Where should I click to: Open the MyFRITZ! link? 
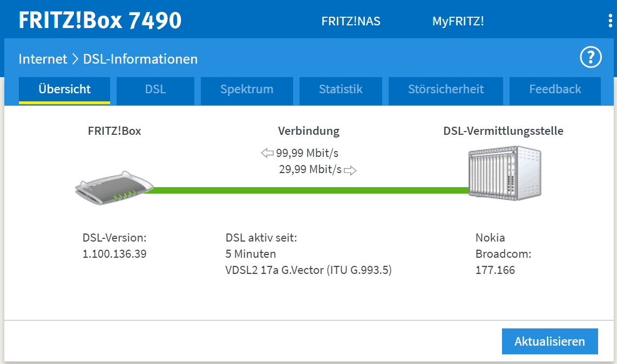[458, 22]
